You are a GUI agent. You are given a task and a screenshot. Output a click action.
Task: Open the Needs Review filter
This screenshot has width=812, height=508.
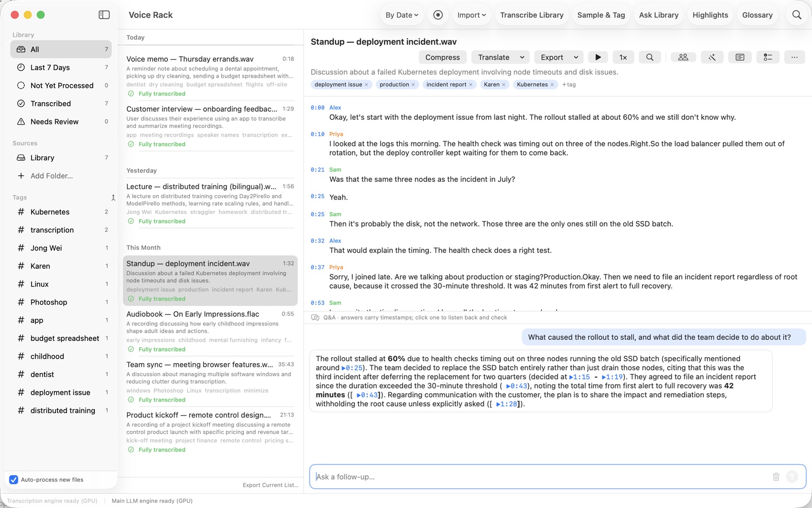click(61, 122)
